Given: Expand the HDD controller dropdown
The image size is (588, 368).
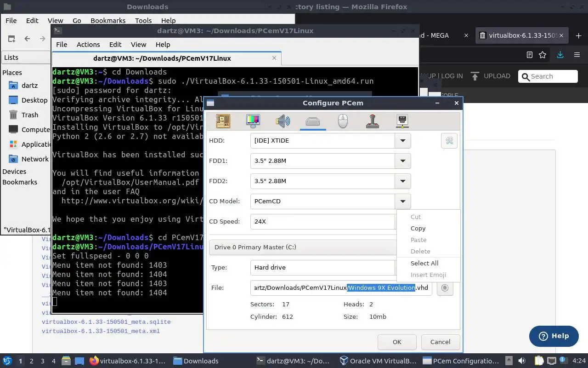Looking at the screenshot, I should coord(402,141).
